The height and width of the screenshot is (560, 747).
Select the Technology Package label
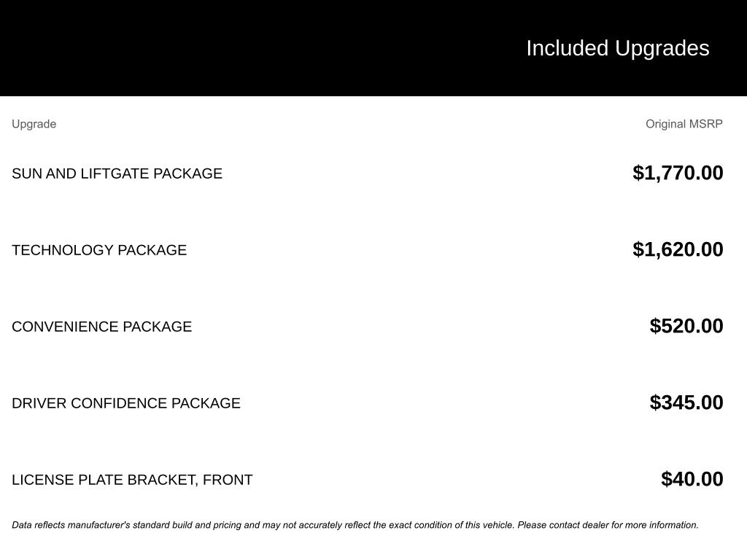pyautogui.click(x=99, y=250)
